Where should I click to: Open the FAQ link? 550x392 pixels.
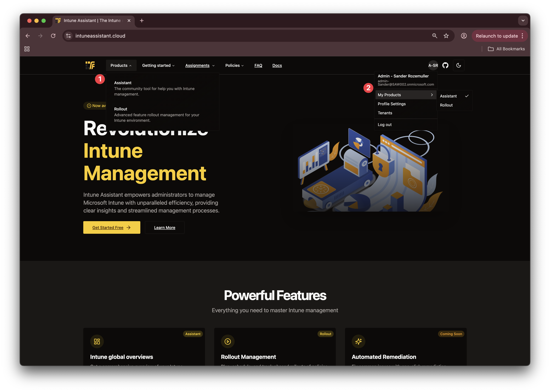pyautogui.click(x=258, y=65)
